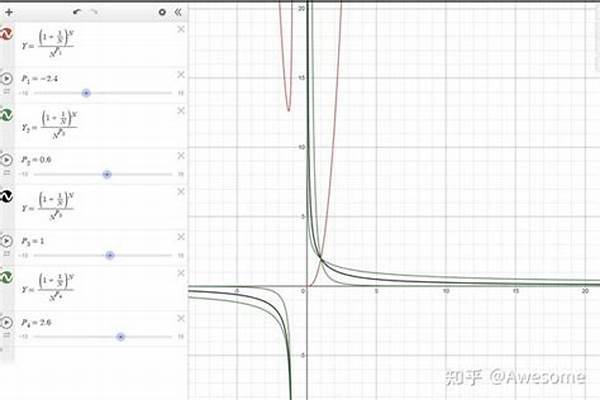Delete the P1 = -2.4 slider row
This screenshot has width=600, height=400.
tap(181, 75)
